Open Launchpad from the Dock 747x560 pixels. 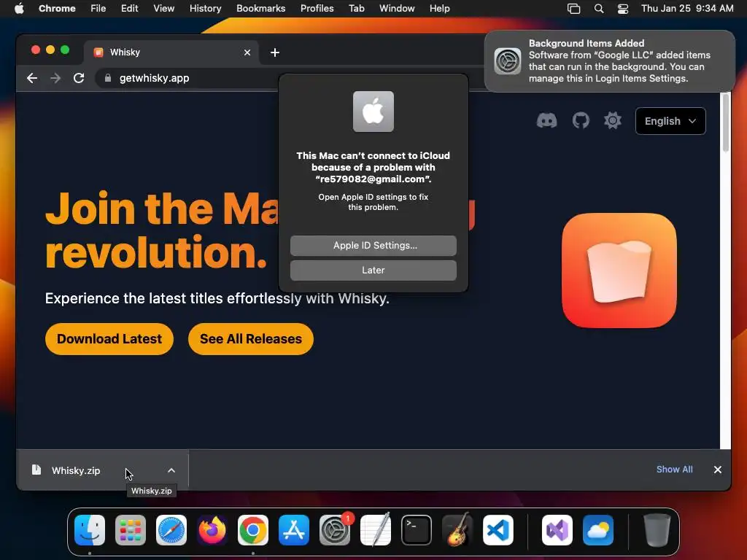[131, 530]
